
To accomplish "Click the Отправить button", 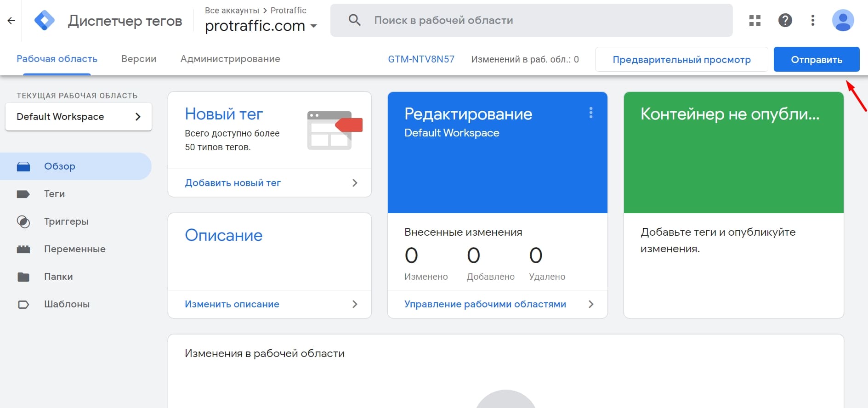I will (x=817, y=59).
